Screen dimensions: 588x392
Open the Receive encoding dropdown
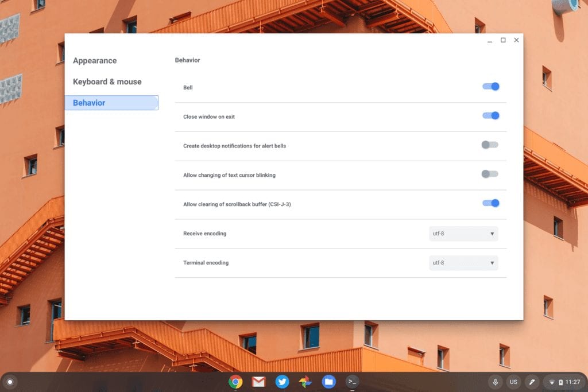(x=463, y=234)
